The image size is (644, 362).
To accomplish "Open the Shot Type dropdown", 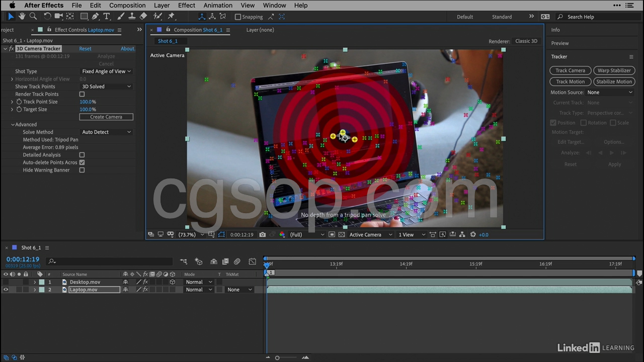I will [106, 71].
